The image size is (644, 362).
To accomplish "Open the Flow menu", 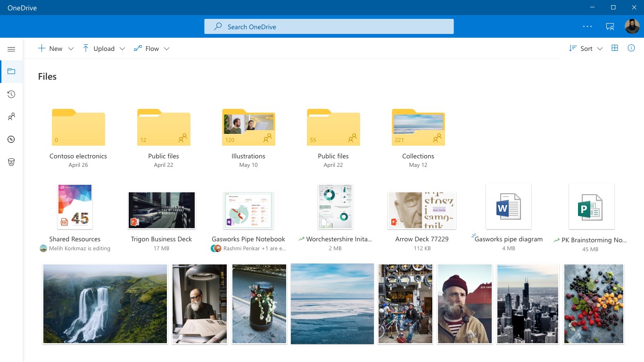I will click(x=151, y=49).
